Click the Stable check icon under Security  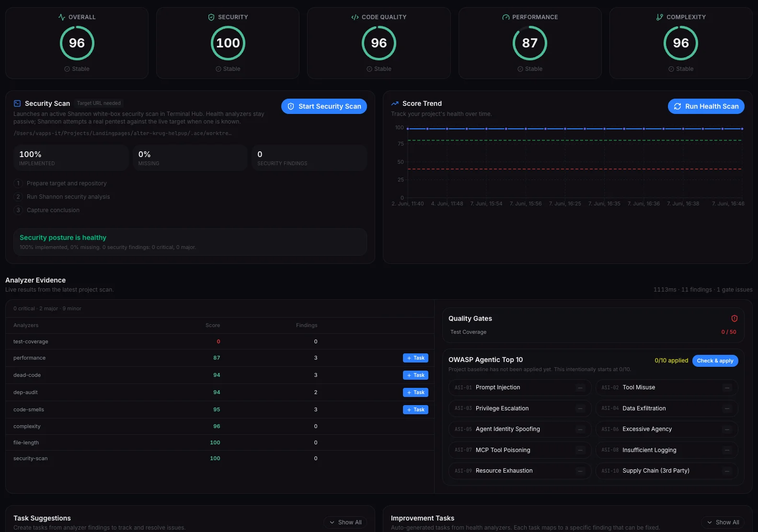pos(218,69)
